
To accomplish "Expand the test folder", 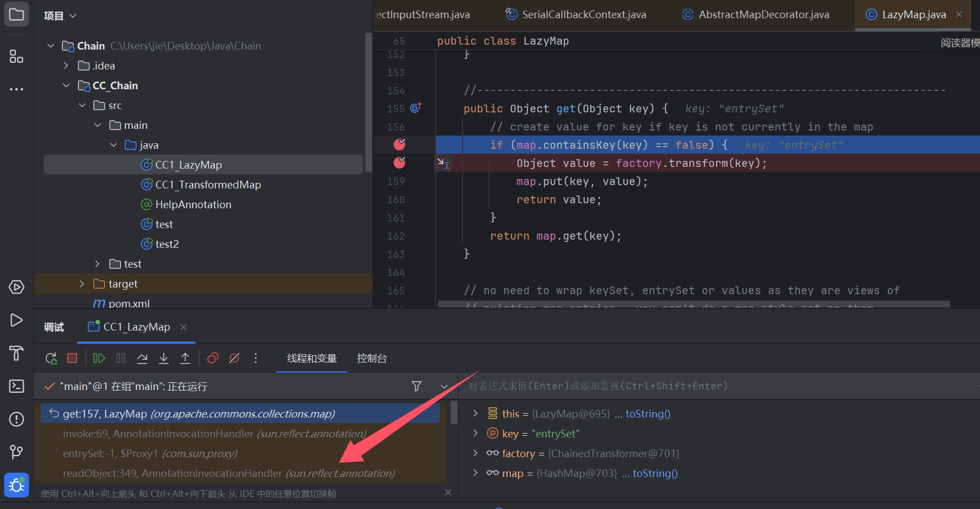I will pyautogui.click(x=98, y=264).
